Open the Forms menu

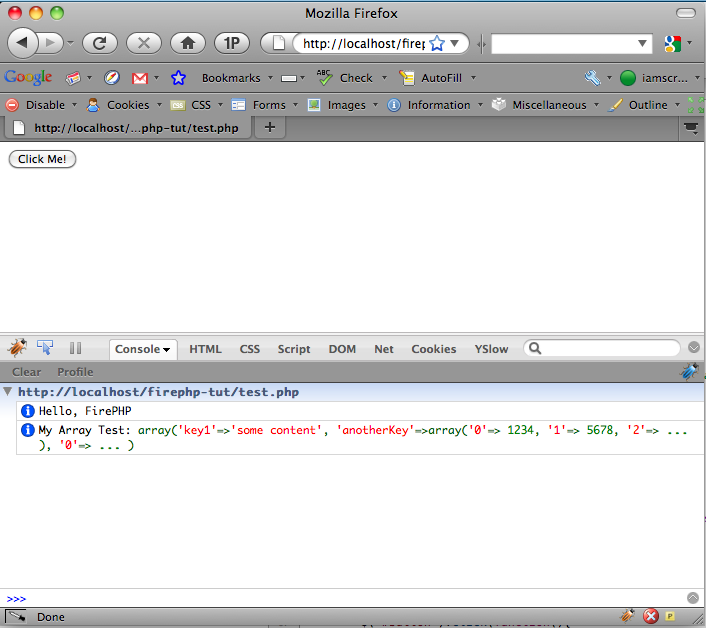[265, 105]
